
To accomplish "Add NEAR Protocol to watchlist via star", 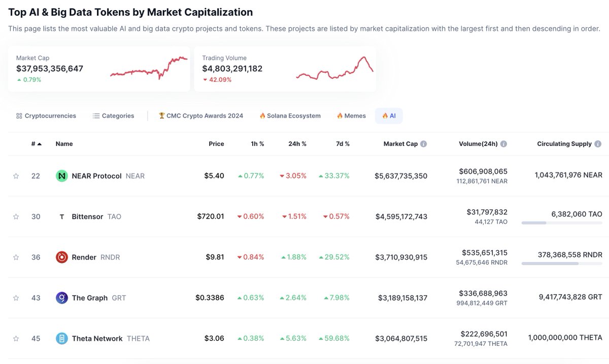I will click(16, 176).
